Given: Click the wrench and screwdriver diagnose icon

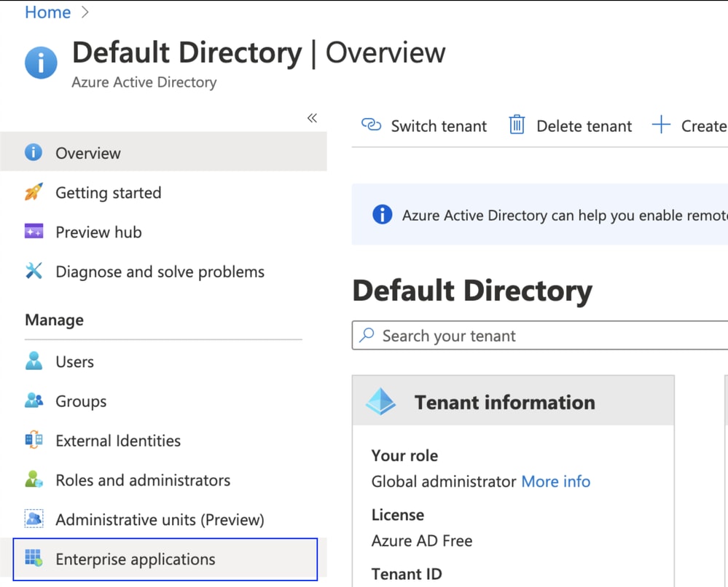Looking at the screenshot, I should pos(34,271).
